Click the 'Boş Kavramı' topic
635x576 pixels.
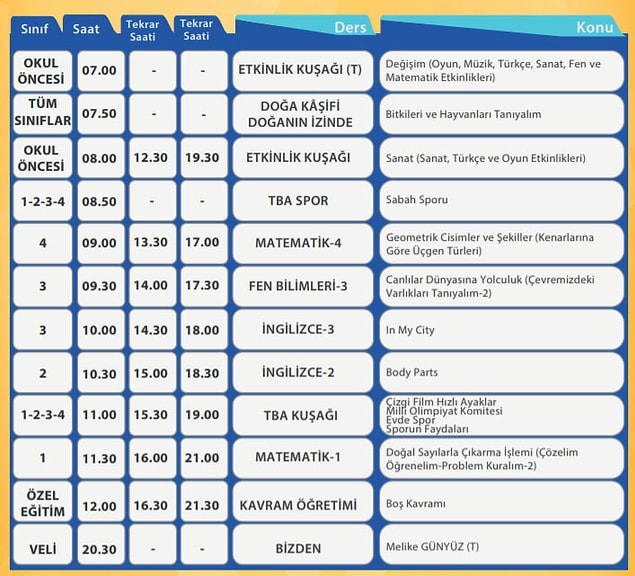(501, 501)
